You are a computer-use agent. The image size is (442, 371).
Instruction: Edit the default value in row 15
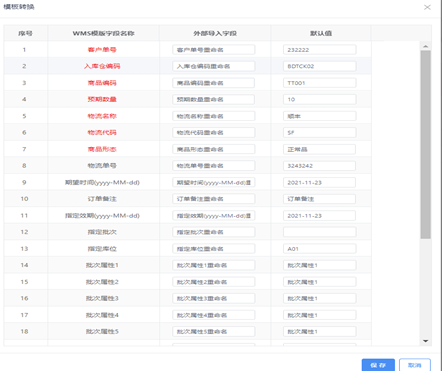click(x=320, y=282)
